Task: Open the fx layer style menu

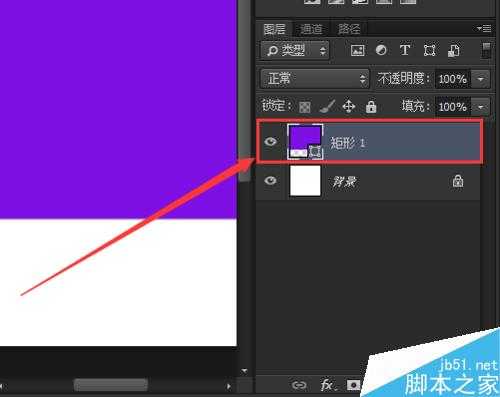Action: pos(328,385)
